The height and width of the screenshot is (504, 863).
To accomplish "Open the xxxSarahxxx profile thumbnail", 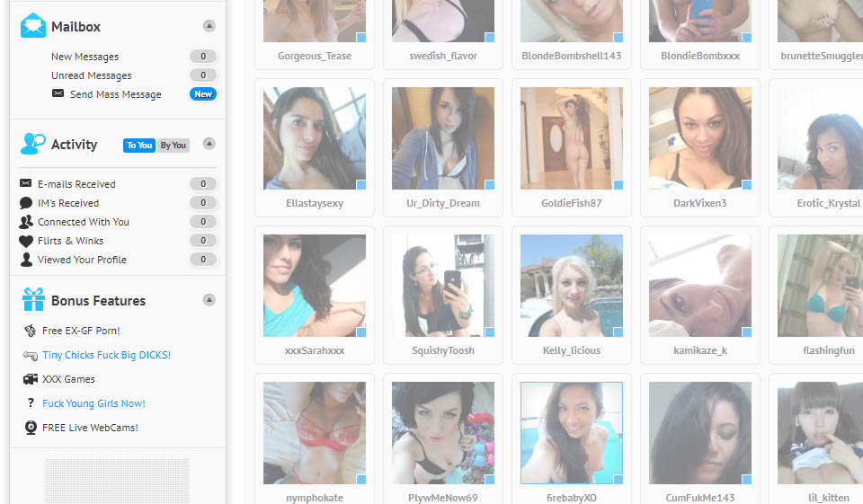I will click(315, 286).
